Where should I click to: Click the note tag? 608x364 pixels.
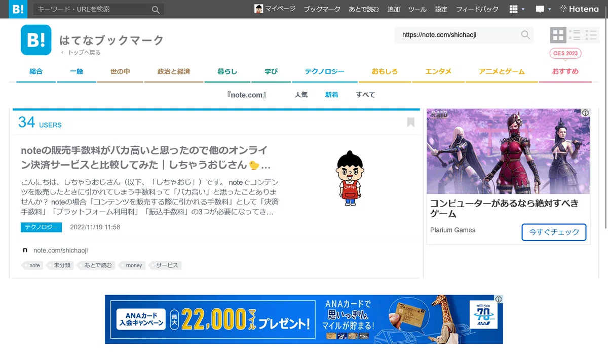(33, 265)
